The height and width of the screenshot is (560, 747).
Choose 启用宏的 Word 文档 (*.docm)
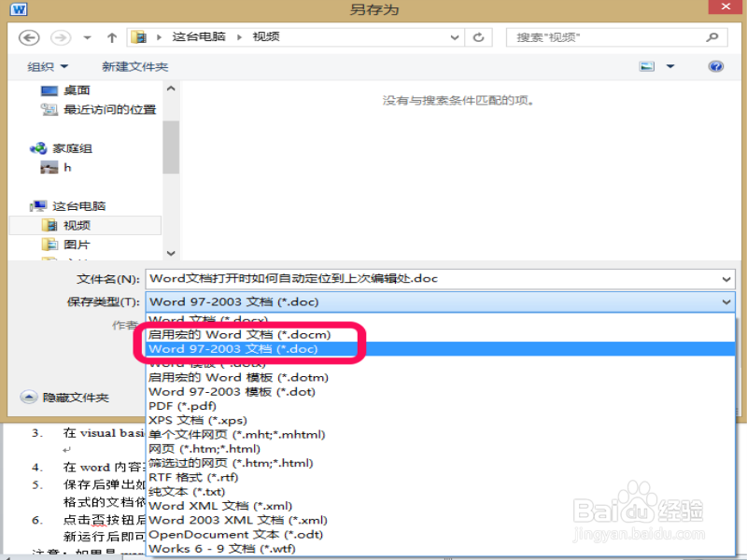pyautogui.click(x=441, y=335)
